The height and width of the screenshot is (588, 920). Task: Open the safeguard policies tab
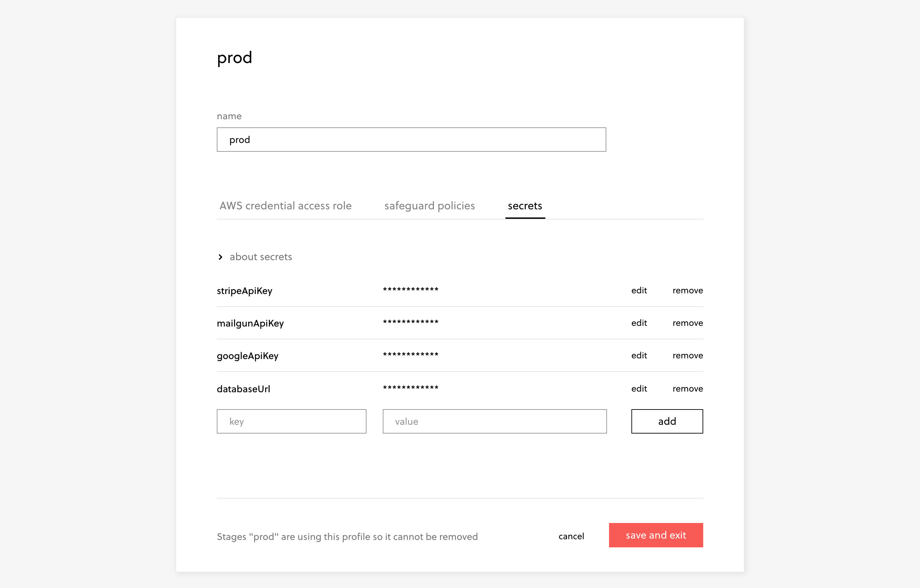coord(430,206)
